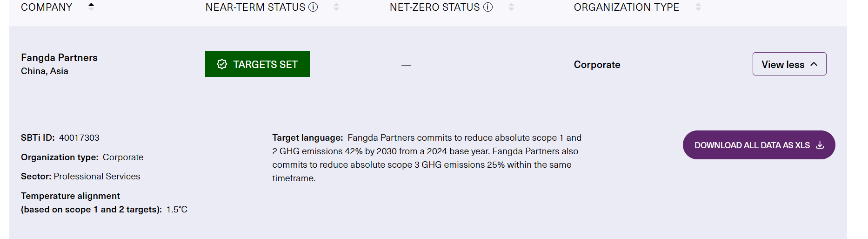Click the COMPANY column header
868x239 pixels.
tap(47, 7)
